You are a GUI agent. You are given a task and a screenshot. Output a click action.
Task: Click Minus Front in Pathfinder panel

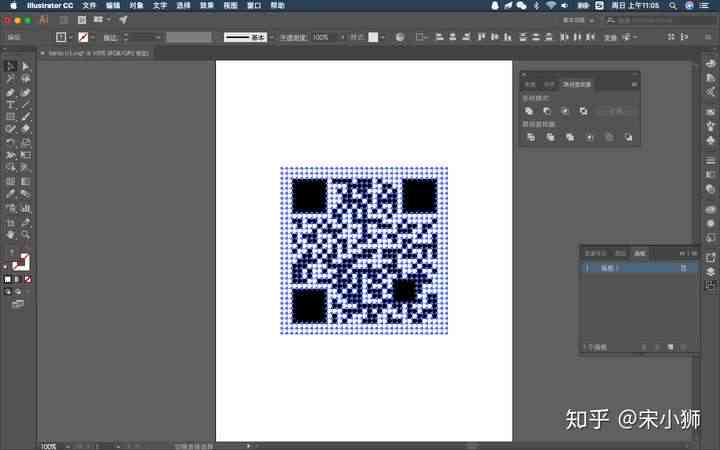click(x=547, y=111)
